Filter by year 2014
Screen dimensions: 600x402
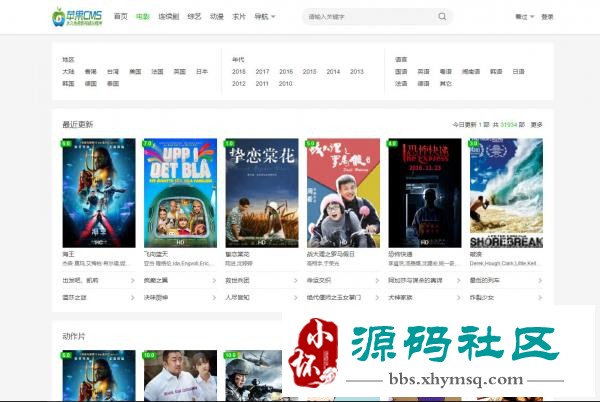tap(333, 72)
